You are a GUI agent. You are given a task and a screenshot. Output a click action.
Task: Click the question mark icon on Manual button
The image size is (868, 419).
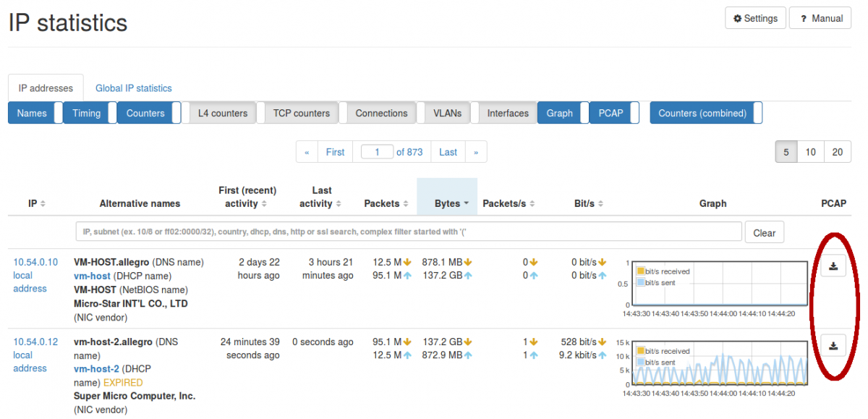(803, 17)
